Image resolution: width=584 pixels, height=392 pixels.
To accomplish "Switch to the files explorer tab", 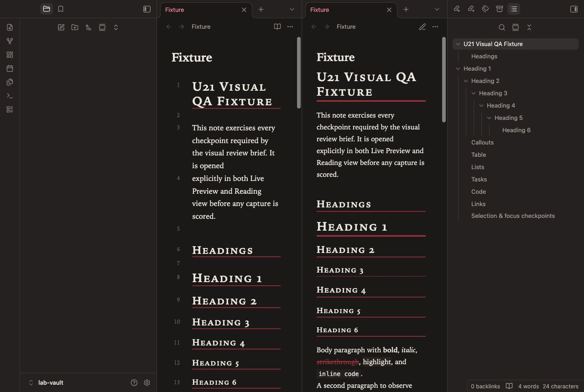I will 46,9.
